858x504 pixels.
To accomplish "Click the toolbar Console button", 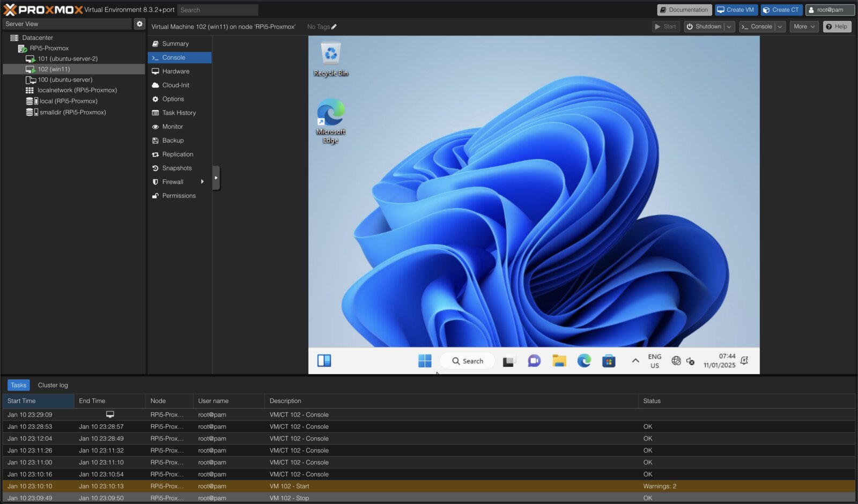I will coord(757,27).
